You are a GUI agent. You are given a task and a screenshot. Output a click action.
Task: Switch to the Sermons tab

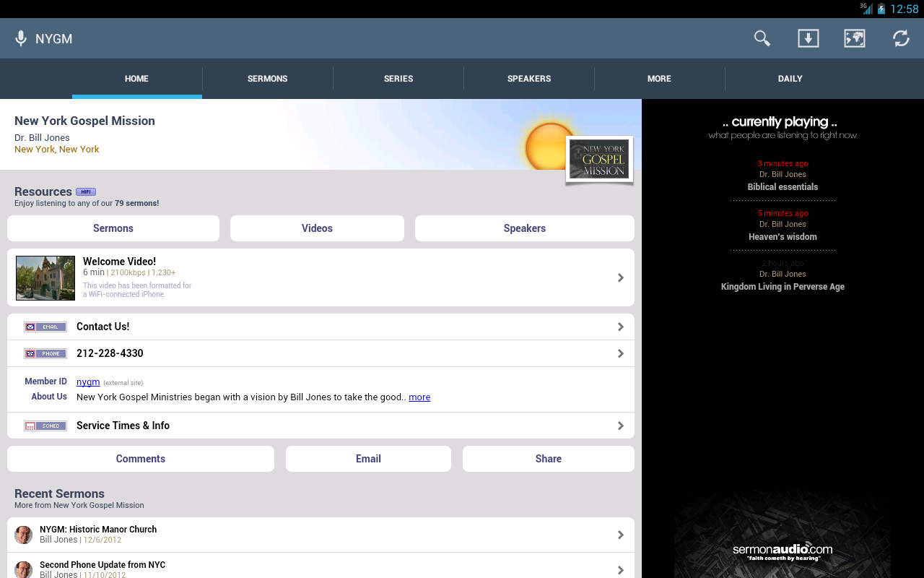coord(268,79)
